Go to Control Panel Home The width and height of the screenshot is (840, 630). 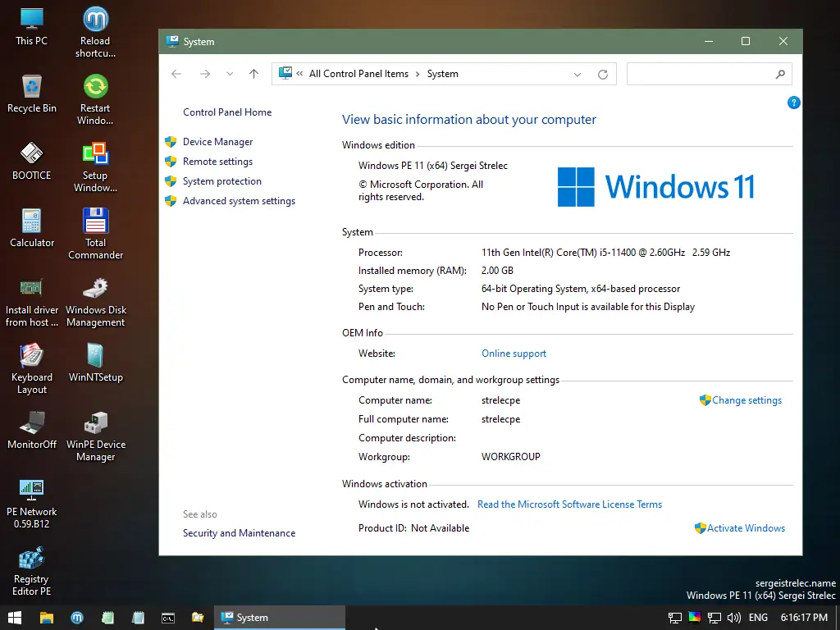click(227, 112)
